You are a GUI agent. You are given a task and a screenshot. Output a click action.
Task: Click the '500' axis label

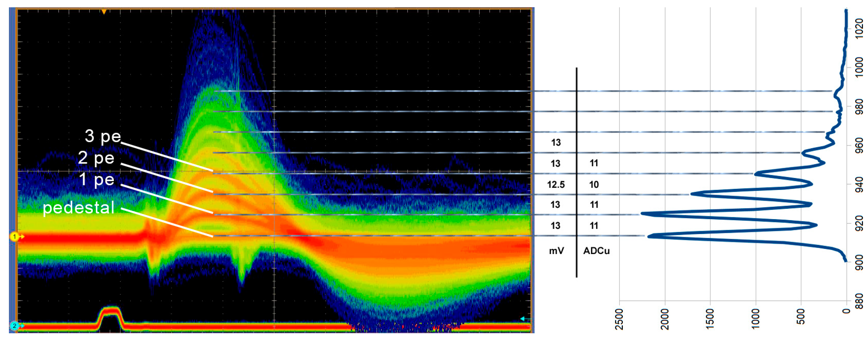pos(801,316)
